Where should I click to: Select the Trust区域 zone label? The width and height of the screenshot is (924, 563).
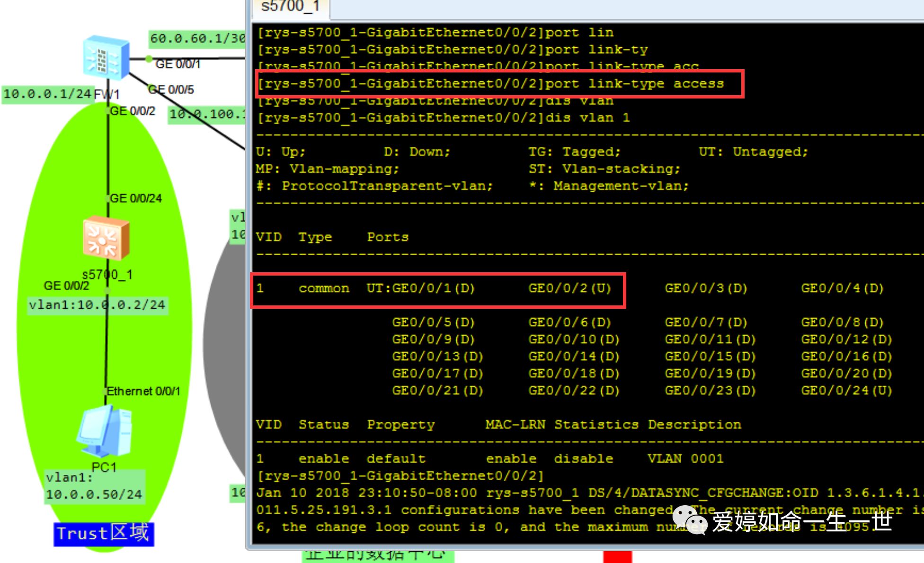click(103, 534)
